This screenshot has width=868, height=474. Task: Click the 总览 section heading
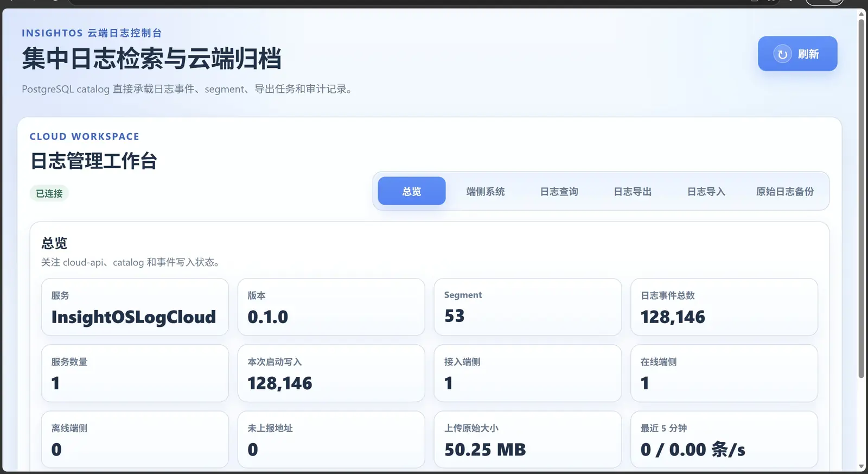[x=54, y=243]
